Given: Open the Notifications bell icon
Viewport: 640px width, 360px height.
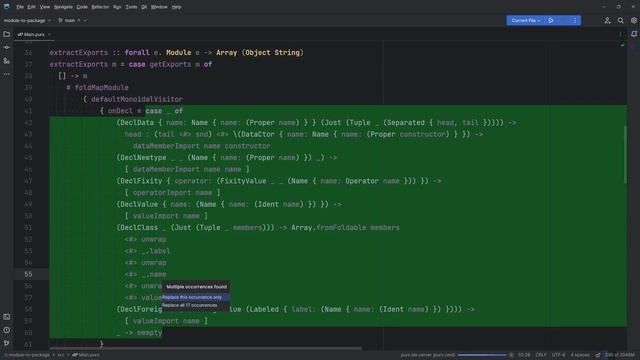Looking at the screenshot, I should 633,34.
